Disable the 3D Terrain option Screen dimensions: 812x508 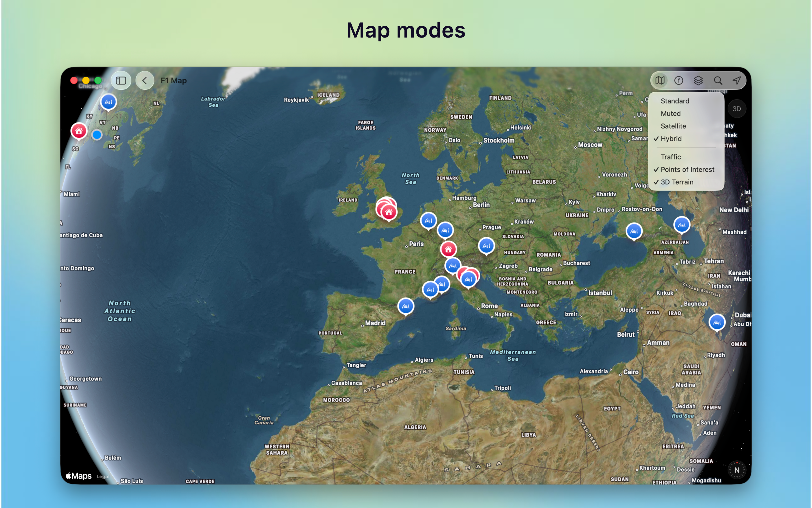click(686, 182)
